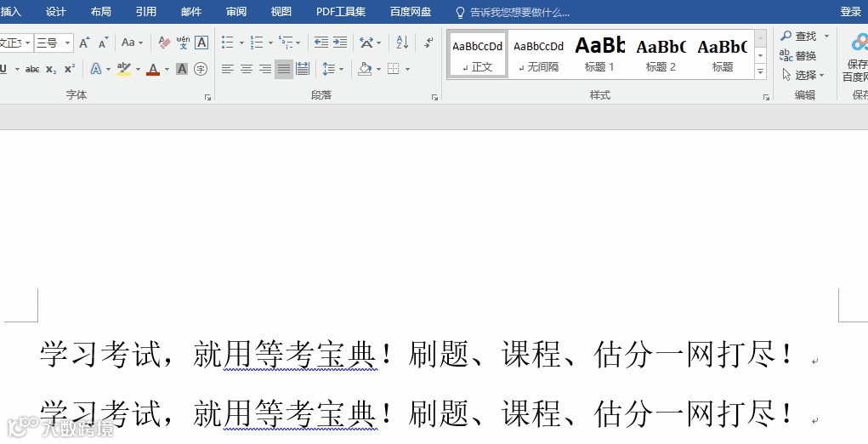Open the 百度网盘 tab
The width and height of the screenshot is (868, 444).
click(x=411, y=12)
